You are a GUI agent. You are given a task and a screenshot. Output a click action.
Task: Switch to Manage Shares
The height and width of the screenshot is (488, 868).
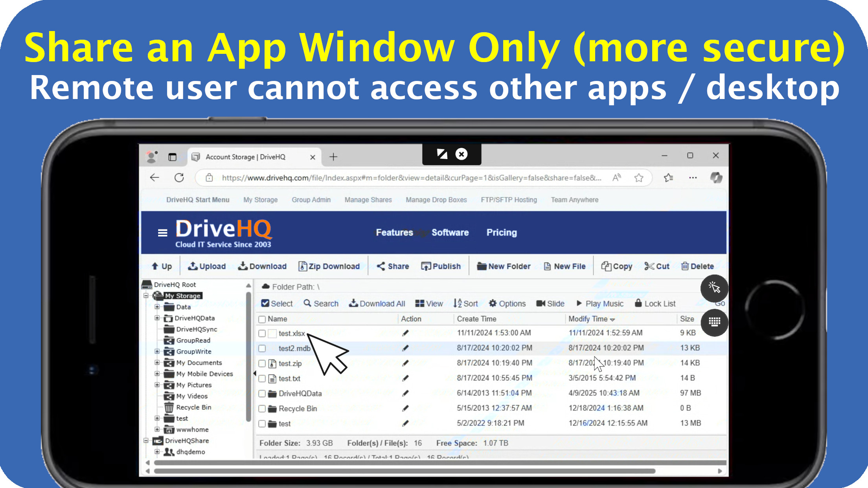coord(368,200)
